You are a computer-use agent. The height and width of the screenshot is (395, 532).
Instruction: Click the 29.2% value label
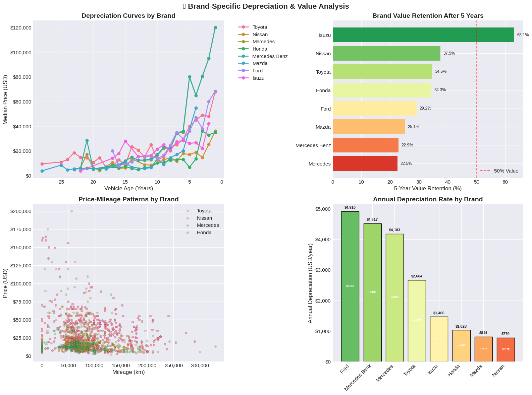(x=425, y=109)
